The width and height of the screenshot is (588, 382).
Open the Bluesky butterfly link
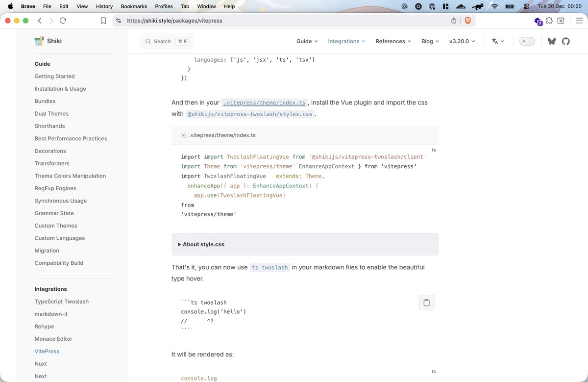pos(552,41)
